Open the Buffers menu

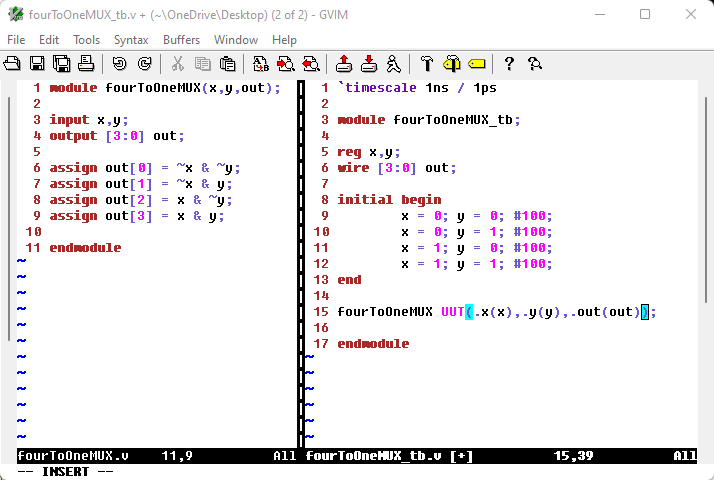[x=181, y=40]
